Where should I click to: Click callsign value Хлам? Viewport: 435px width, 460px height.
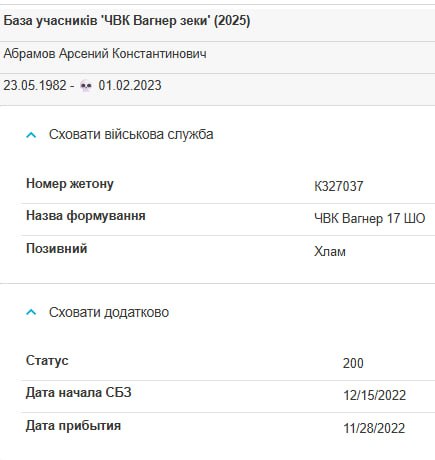pyautogui.click(x=330, y=251)
